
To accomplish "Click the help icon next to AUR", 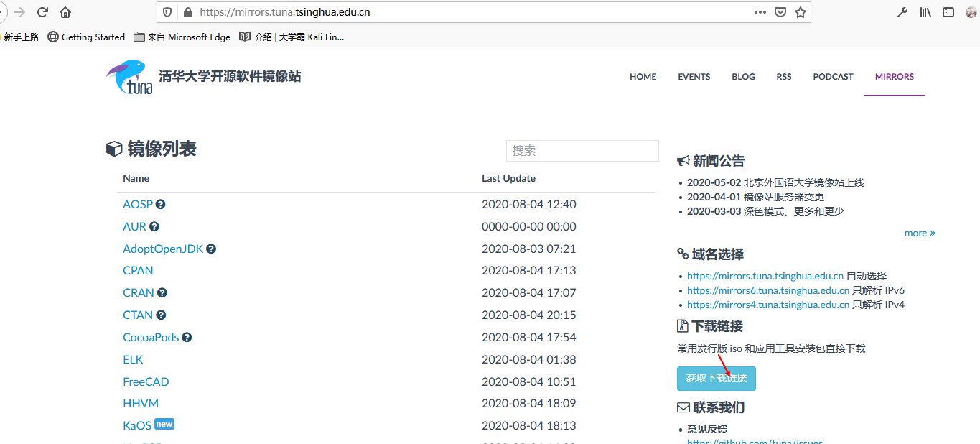I will tap(154, 226).
